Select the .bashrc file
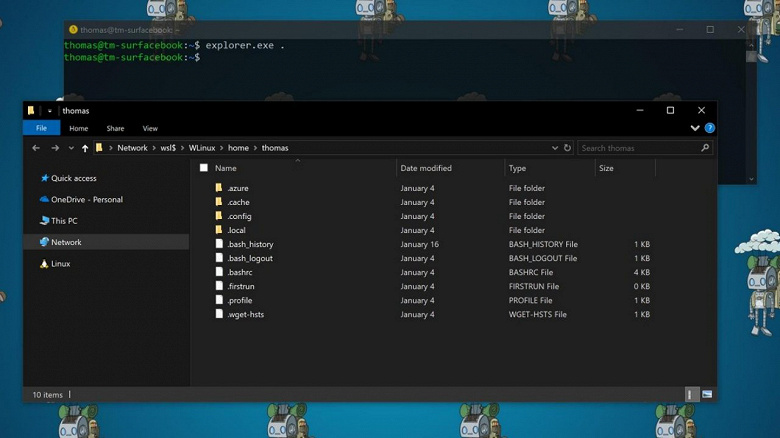Screen dimensions: 780x438 (238, 272)
